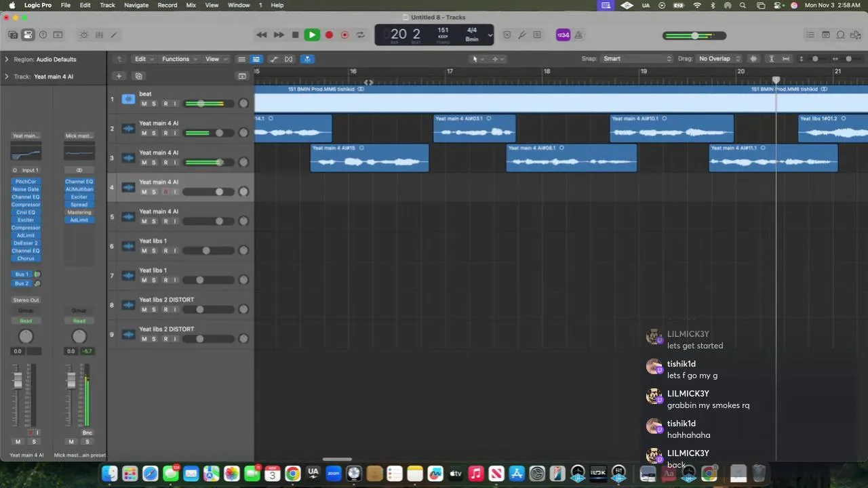Open the Snap Smart dropdown
Viewport: 868px width, 488px height.
[637, 59]
